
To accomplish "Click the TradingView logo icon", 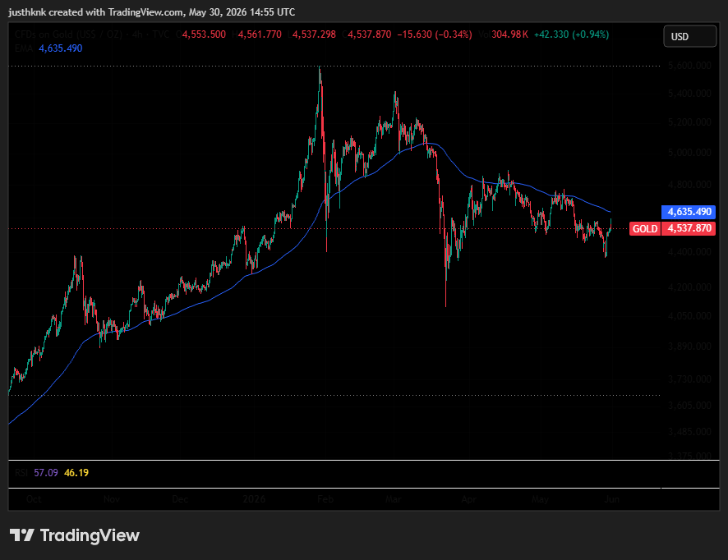I will pyautogui.click(x=22, y=535).
